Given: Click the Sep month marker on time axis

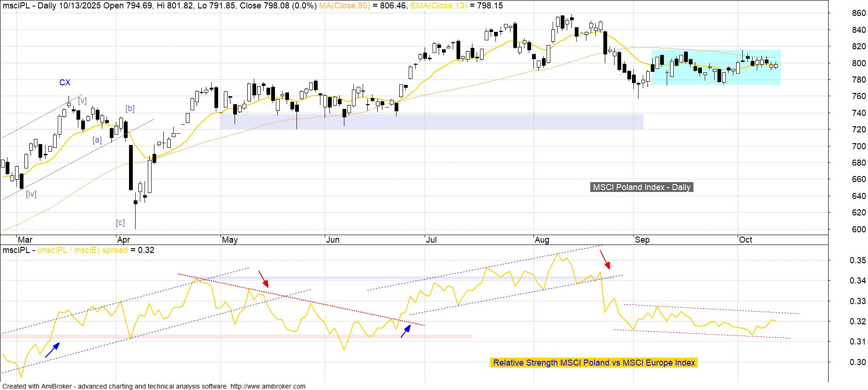Looking at the screenshot, I should point(642,240).
